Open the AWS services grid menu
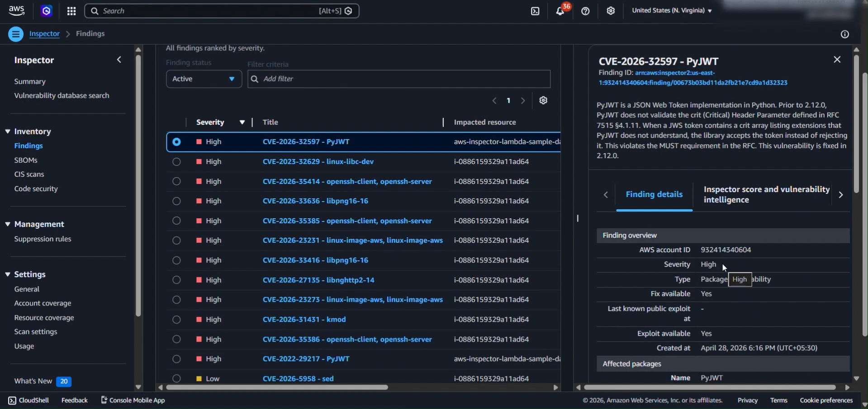868x409 pixels. [71, 11]
